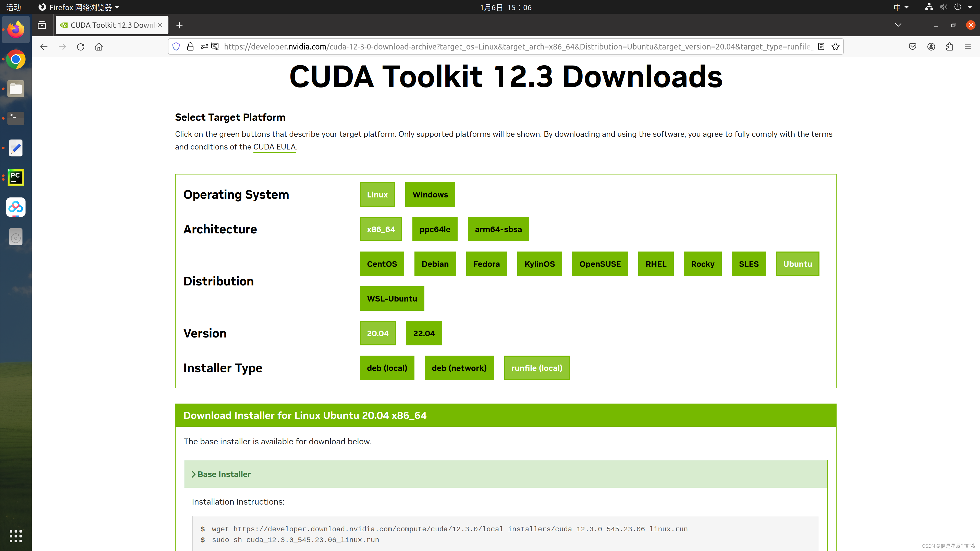Screen dimensions: 980x551
Task: Show all applications grid
Action: point(16,536)
